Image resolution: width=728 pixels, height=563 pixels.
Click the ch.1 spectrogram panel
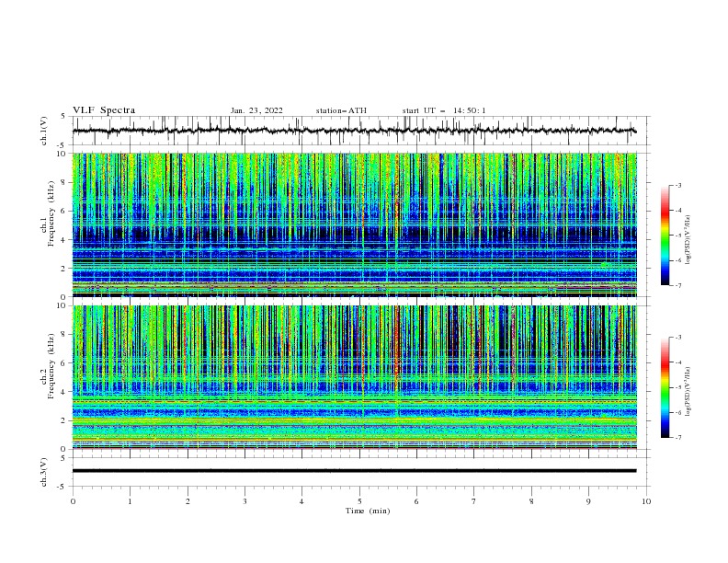click(354, 224)
